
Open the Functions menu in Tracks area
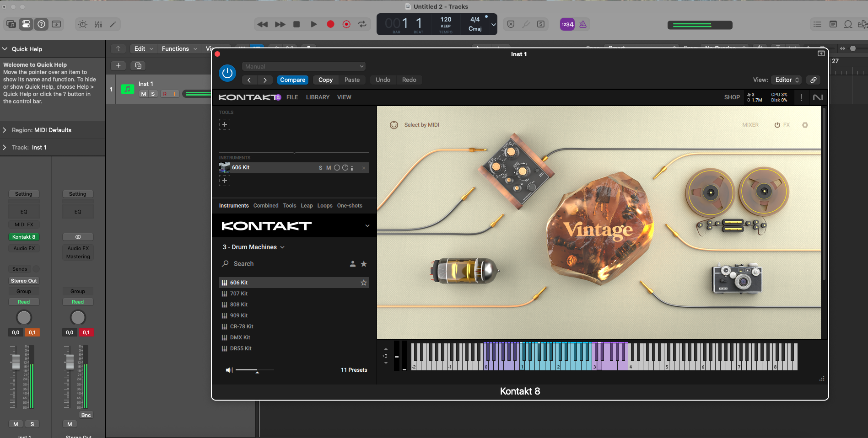(179, 49)
